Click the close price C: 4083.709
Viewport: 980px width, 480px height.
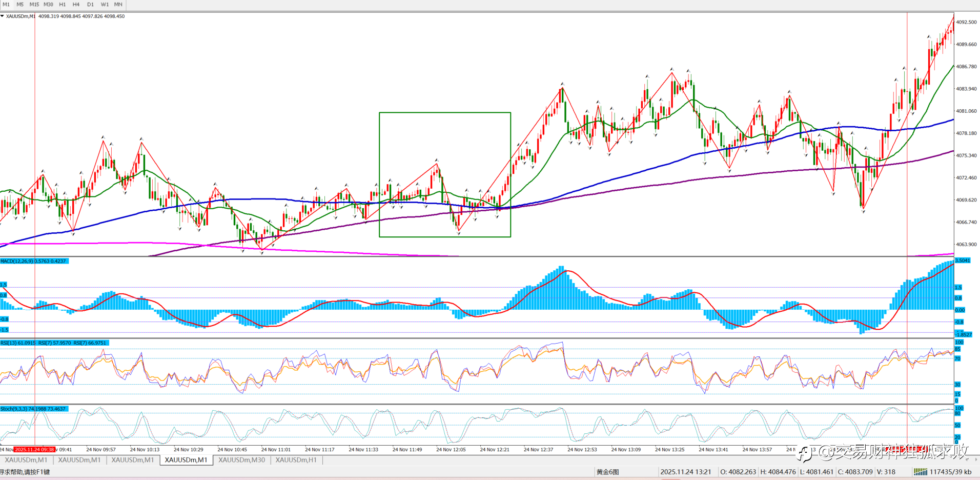pyautogui.click(x=855, y=472)
